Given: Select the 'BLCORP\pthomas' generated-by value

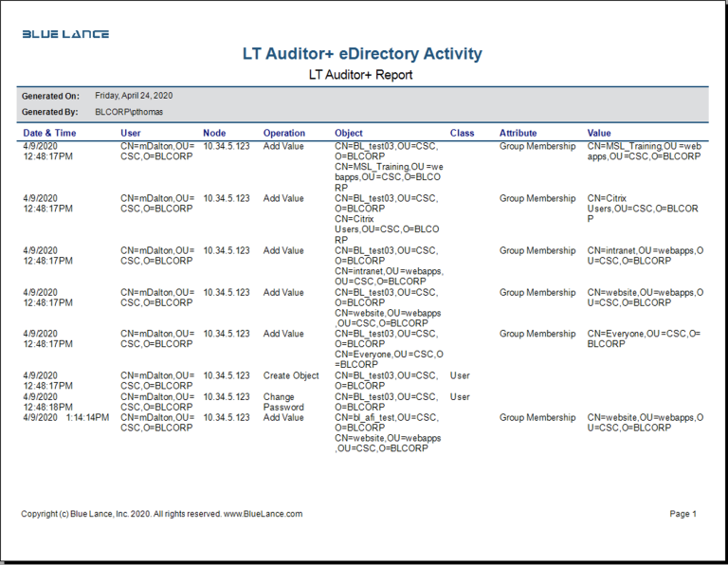Looking at the screenshot, I should (129, 112).
